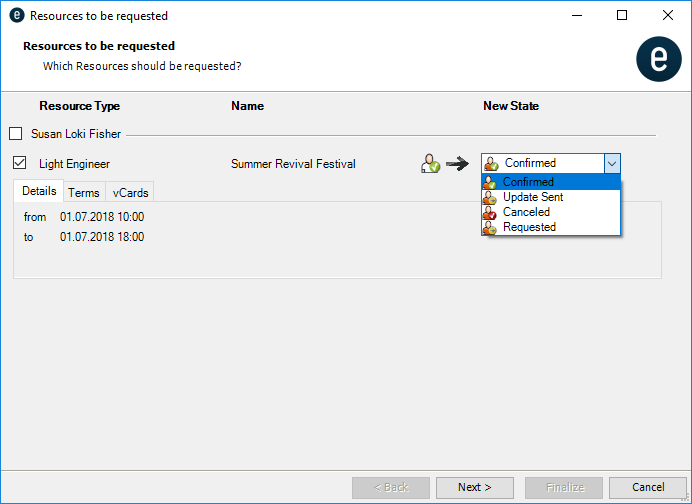Viewport: 692px width, 504px height.
Task: Check the Susan Loki Fisher checkbox
Action: [x=15, y=133]
